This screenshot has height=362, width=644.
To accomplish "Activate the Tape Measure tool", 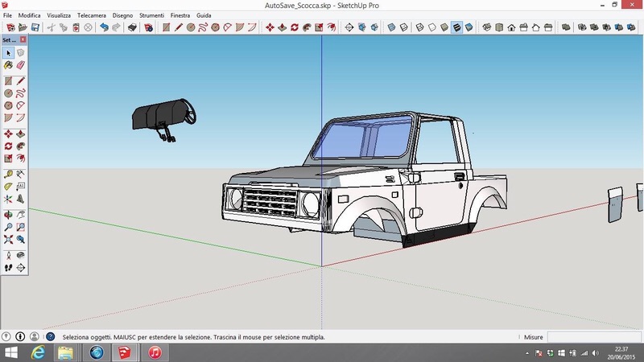I will coord(8,172).
